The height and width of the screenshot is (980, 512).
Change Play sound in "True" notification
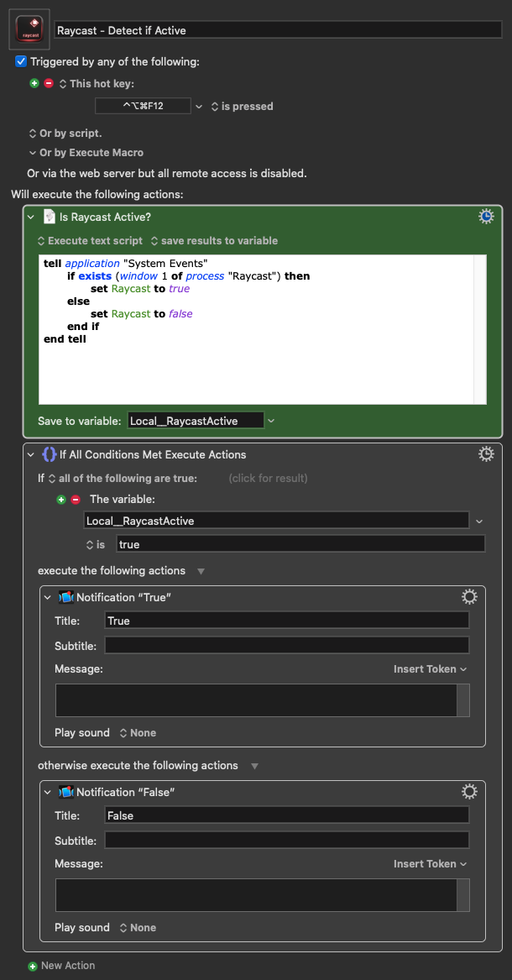[x=138, y=732]
